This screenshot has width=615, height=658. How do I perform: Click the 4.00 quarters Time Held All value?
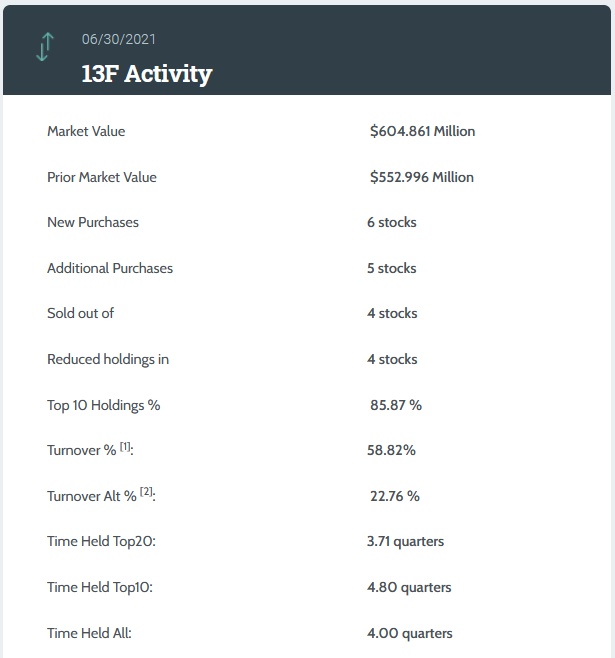409,633
